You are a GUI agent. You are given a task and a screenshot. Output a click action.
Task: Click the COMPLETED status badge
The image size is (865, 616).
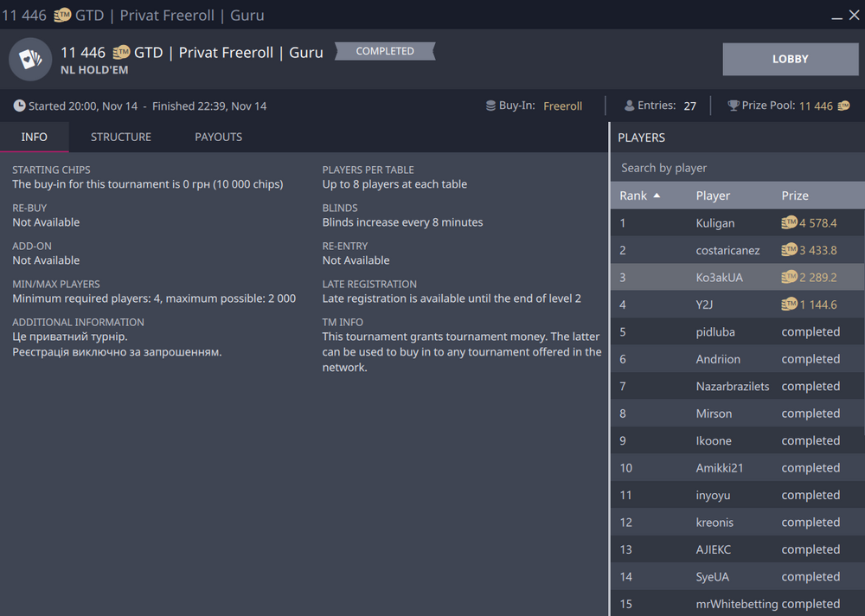[x=385, y=52]
